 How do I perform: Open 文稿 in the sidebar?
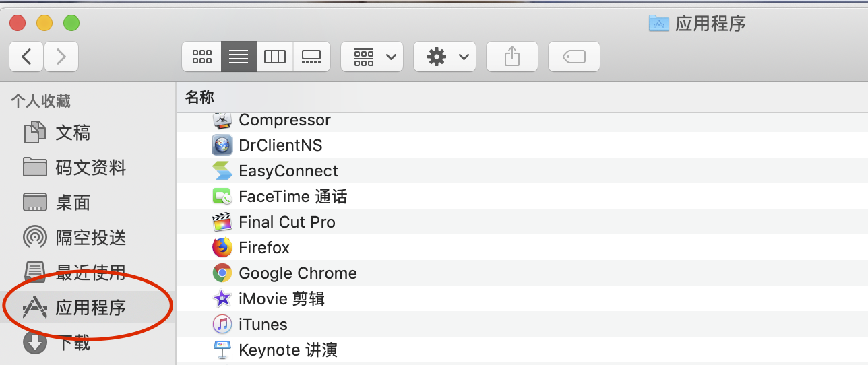tap(73, 133)
